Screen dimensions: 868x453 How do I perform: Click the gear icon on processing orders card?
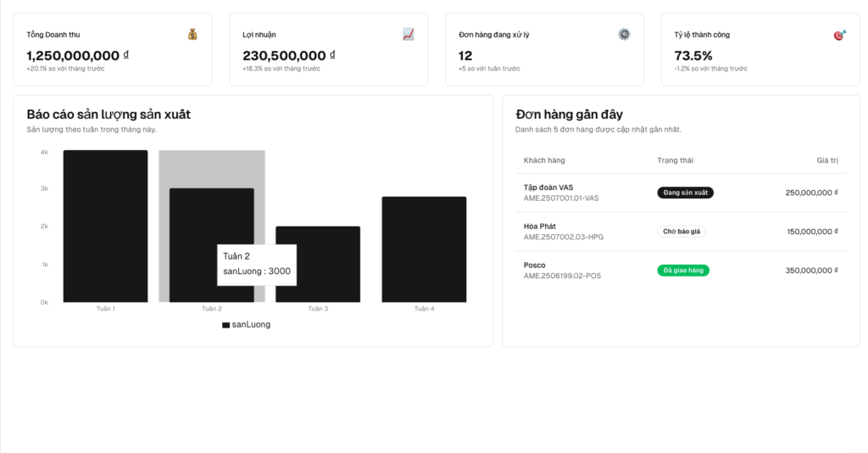624,34
